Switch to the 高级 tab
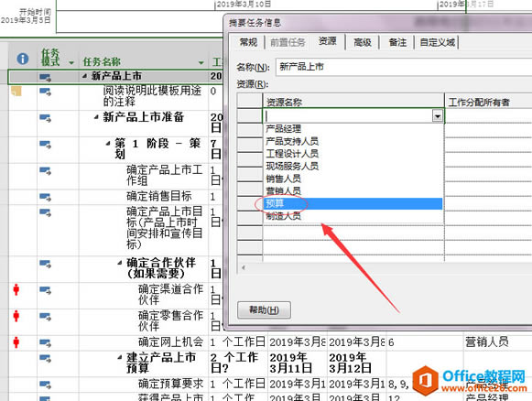Image resolution: width=532 pixels, height=401 pixels. click(x=363, y=42)
